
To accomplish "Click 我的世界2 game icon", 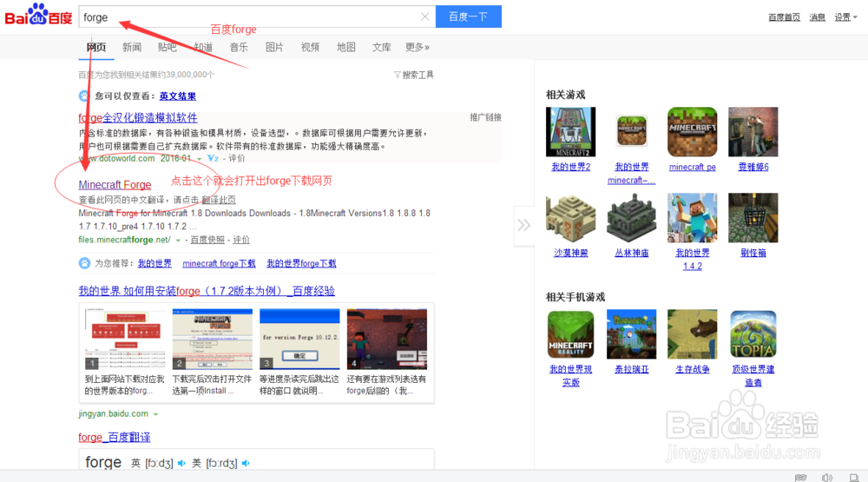I will (571, 132).
